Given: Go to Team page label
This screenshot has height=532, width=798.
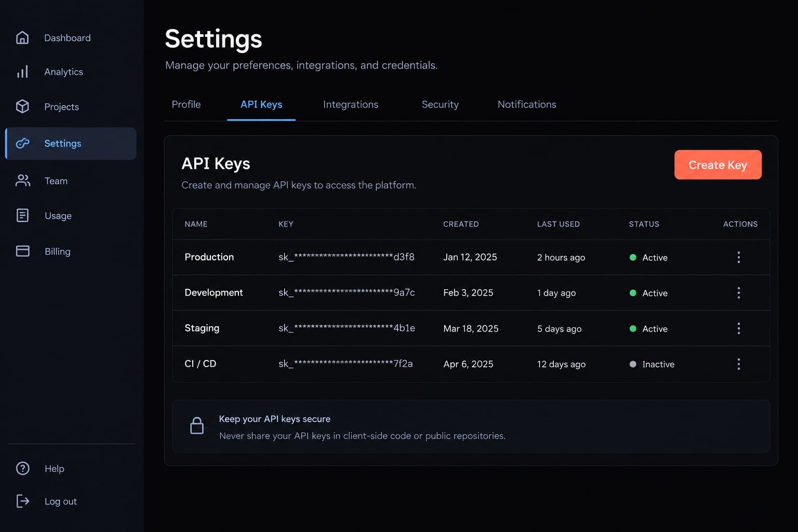Looking at the screenshot, I should [56, 181].
